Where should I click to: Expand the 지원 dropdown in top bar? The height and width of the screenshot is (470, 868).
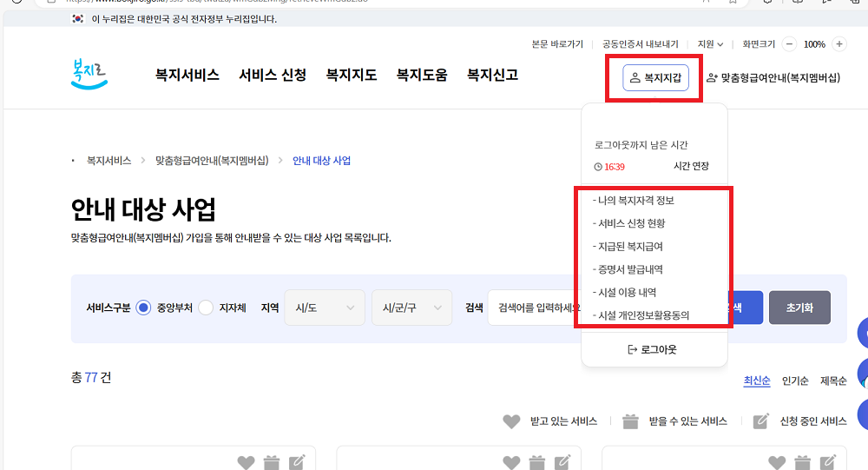pyautogui.click(x=710, y=44)
